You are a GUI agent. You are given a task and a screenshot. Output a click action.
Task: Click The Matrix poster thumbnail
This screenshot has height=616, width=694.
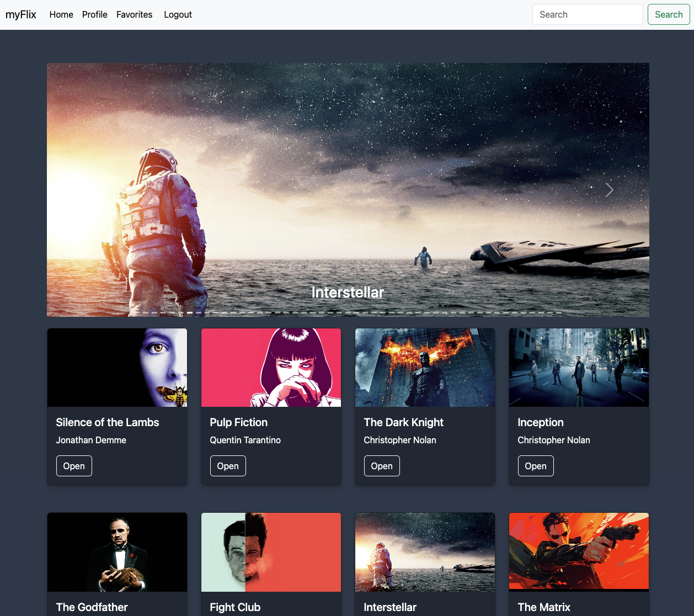pos(579,552)
